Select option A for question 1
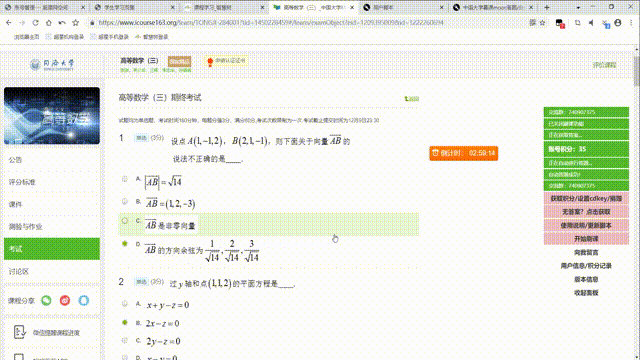 click(125, 179)
